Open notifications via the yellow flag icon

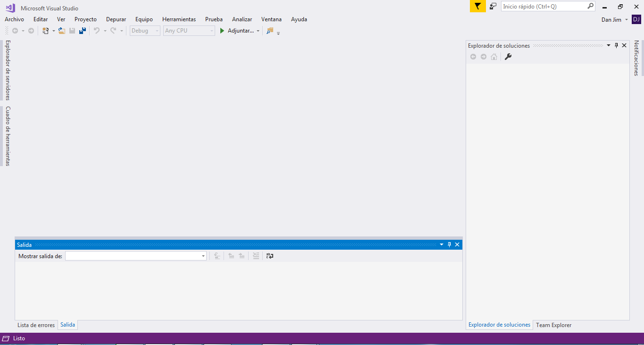point(477,6)
